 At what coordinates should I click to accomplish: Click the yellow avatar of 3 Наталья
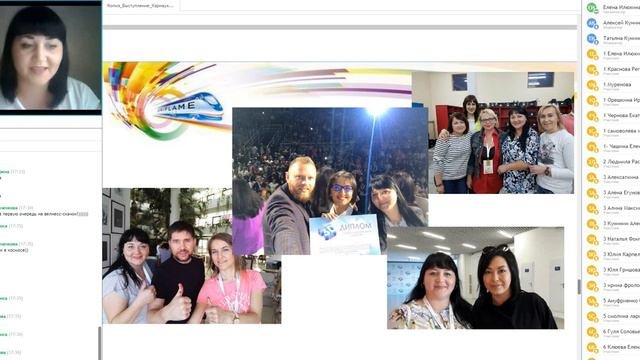(x=592, y=240)
